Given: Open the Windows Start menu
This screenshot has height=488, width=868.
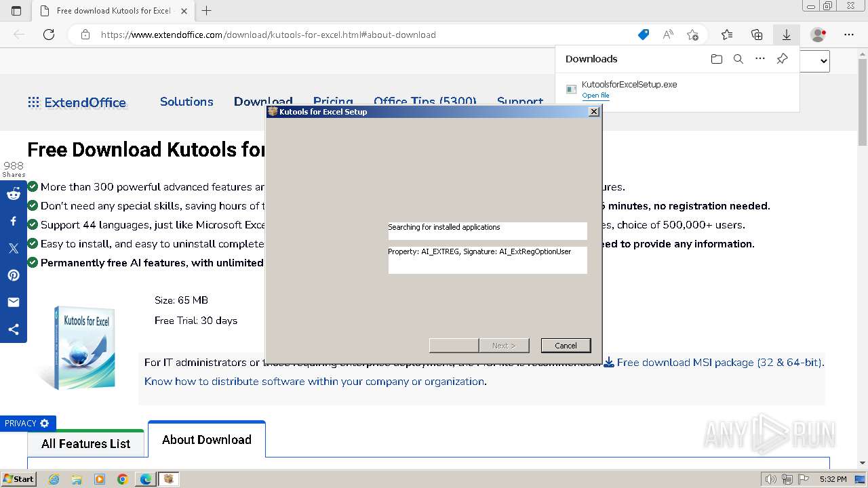Looking at the screenshot, I should (19, 479).
